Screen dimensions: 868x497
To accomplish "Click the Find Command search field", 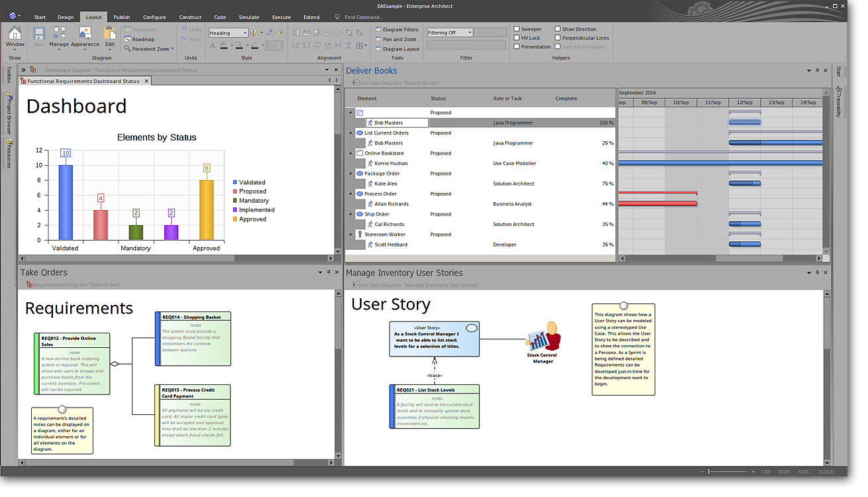I will [x=364, y=17].
